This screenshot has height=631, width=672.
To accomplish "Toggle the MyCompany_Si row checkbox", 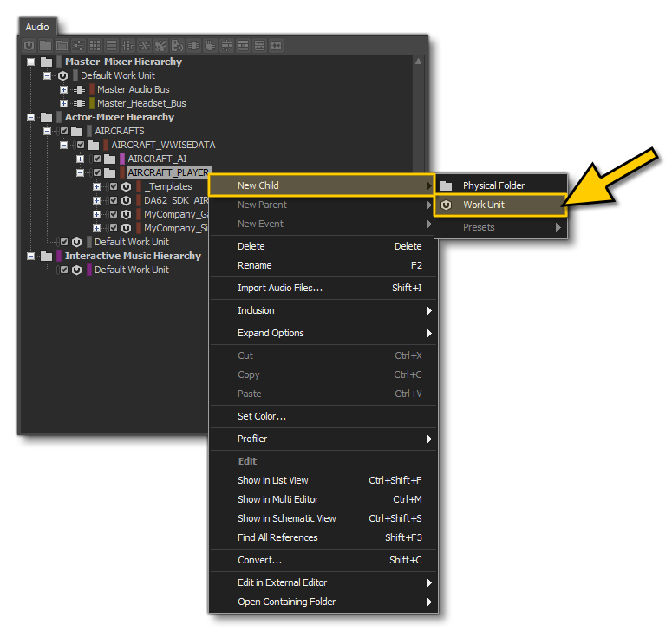I will pos(114,228).
